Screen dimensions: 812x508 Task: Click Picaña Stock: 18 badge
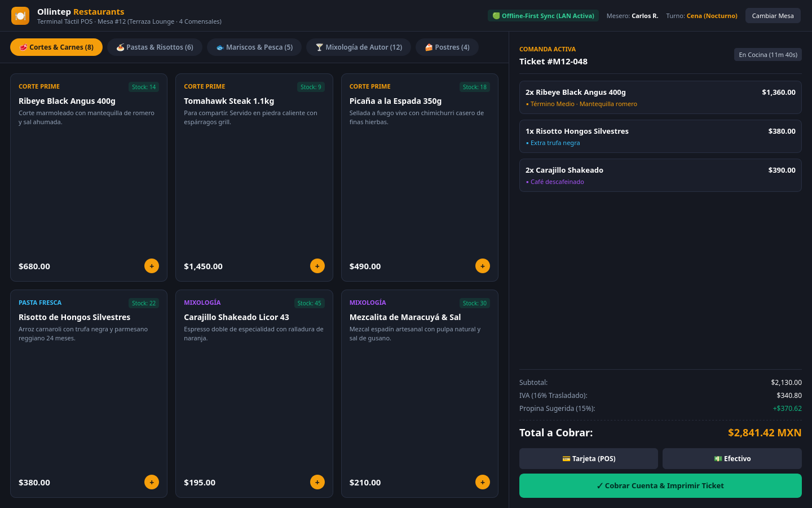pyautogui.click(x=475, y=87)
